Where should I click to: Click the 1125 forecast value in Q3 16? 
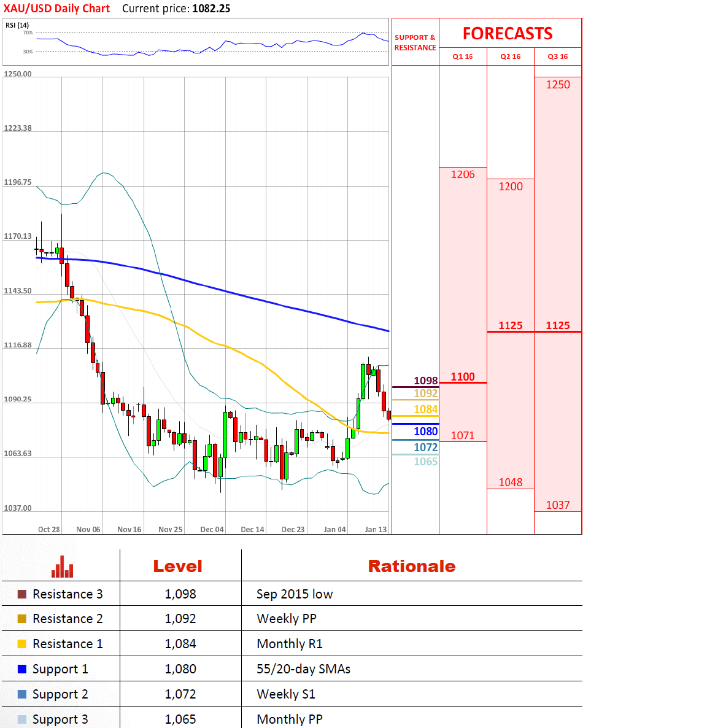point(558,325)
